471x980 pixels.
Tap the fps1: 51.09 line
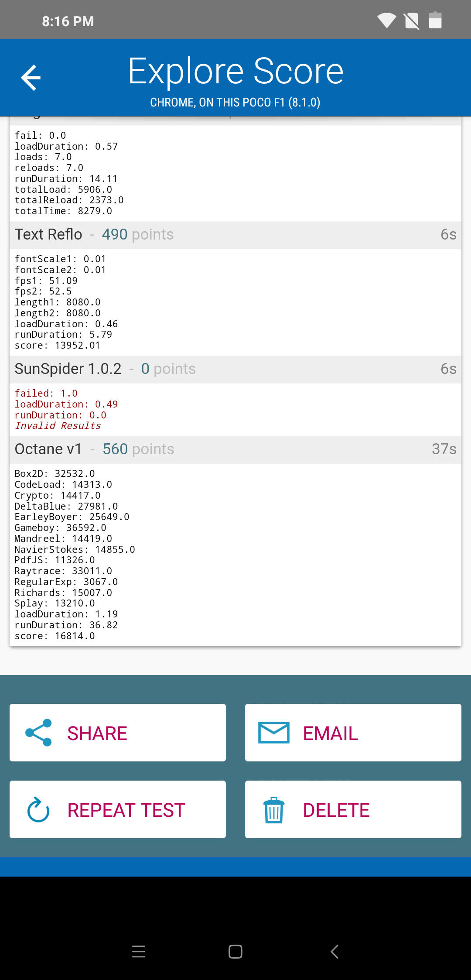pyautogui.click(x=46, y=281)
